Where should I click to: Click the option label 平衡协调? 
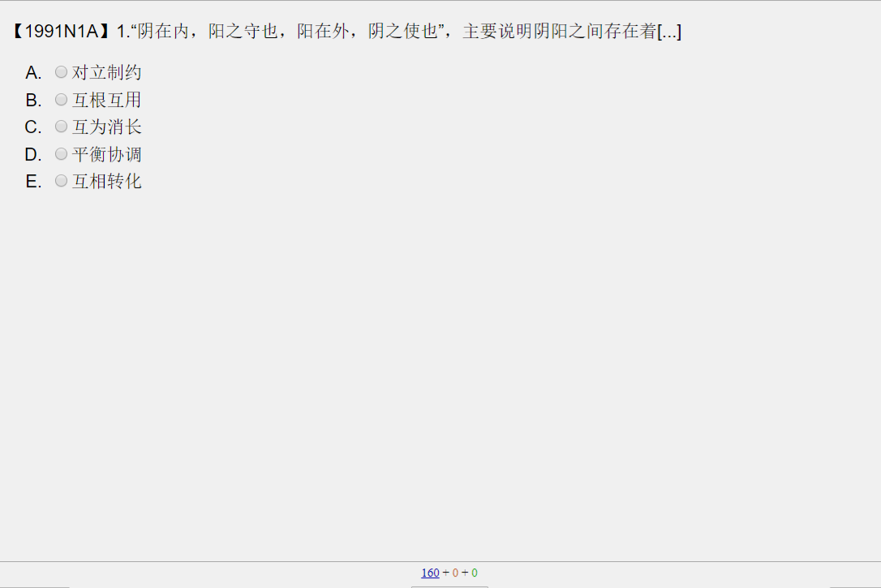click(107, 154)
